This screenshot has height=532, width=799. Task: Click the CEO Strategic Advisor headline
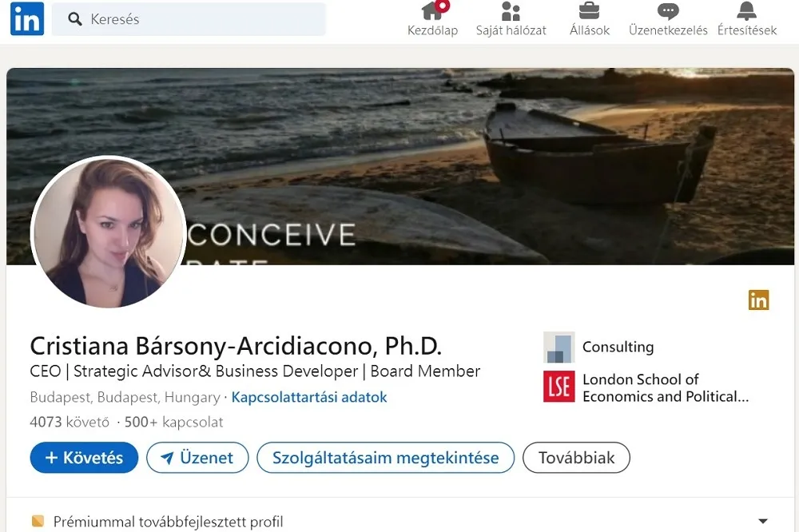255,371
